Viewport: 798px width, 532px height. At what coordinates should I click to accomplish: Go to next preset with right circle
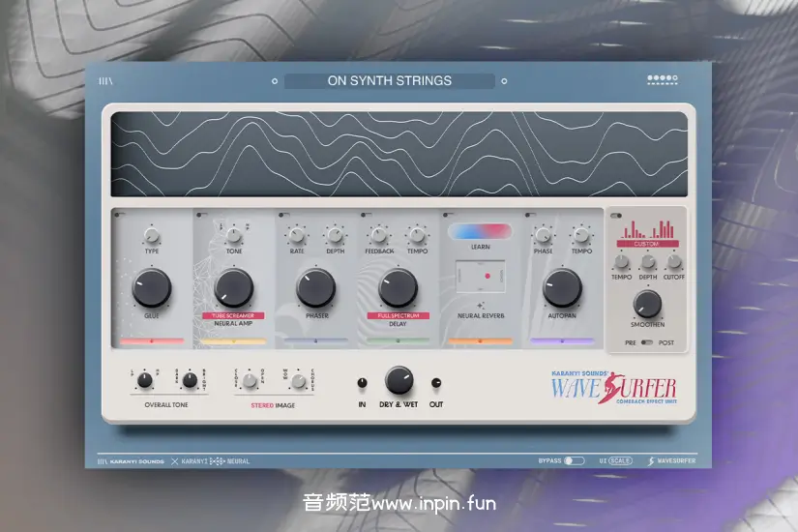[504, 81]
